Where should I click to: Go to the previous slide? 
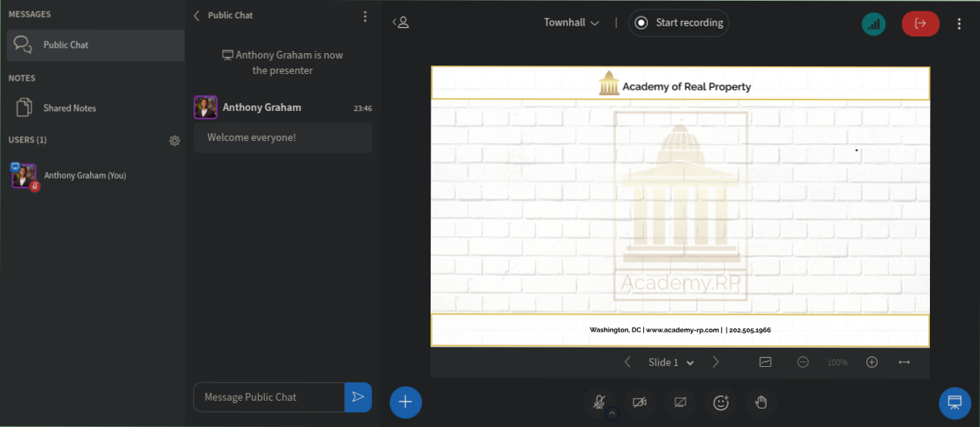point(628,362)
